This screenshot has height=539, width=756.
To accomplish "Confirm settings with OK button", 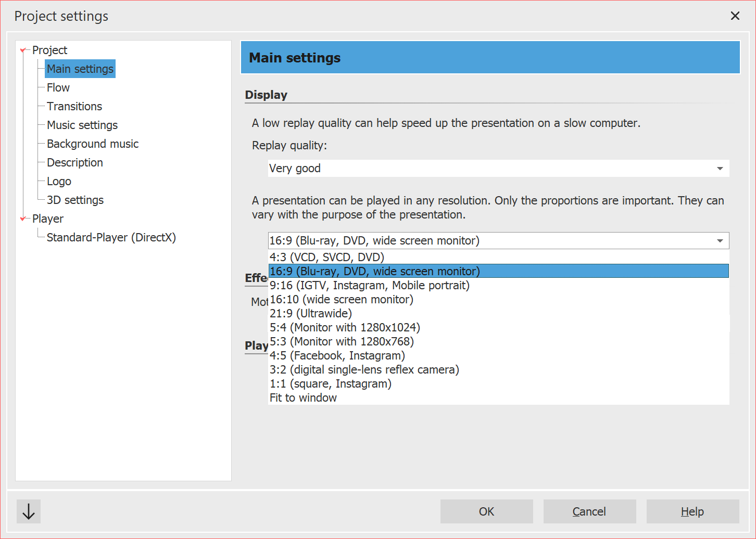I will tap(486, 511).
